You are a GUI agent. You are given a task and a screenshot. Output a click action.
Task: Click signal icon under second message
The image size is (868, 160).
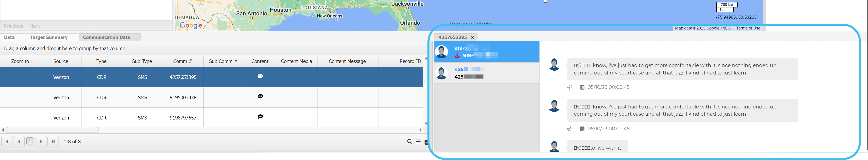tap(569, 129)
